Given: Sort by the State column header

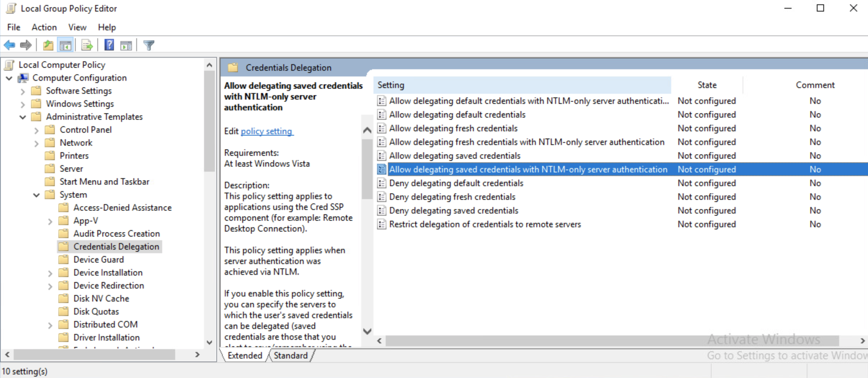Looking at the screenshot, I should coord(707,85).
